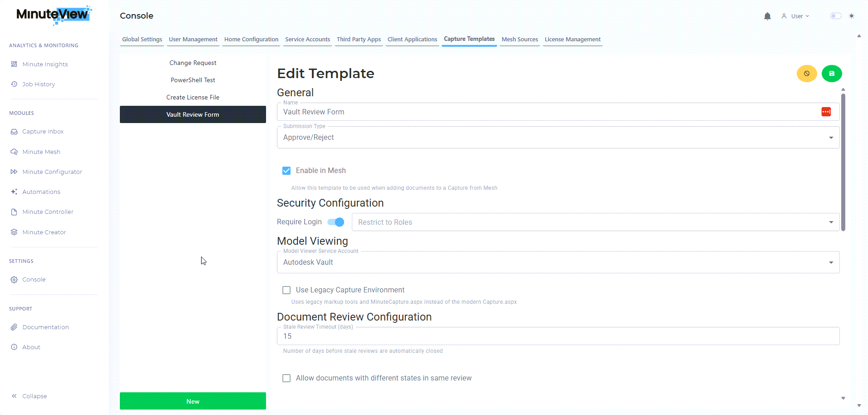Screen dimensions: 868x415
Task: Open the Capture Inbox module
Action: click(x=43, y=131)
